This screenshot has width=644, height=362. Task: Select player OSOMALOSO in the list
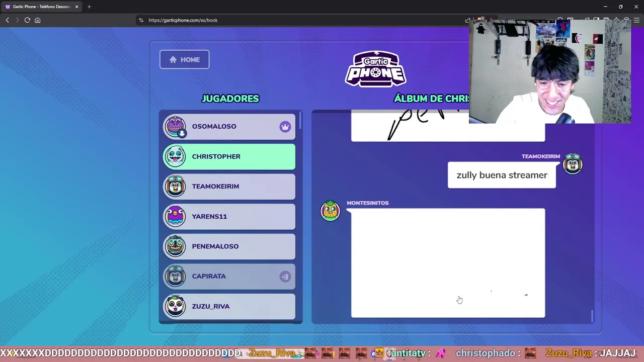[x=229, y=127]
